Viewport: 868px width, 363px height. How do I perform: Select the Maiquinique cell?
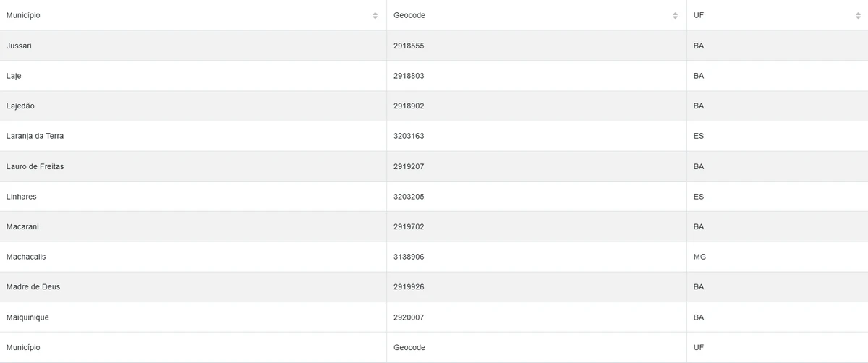(x=27, y=317)
